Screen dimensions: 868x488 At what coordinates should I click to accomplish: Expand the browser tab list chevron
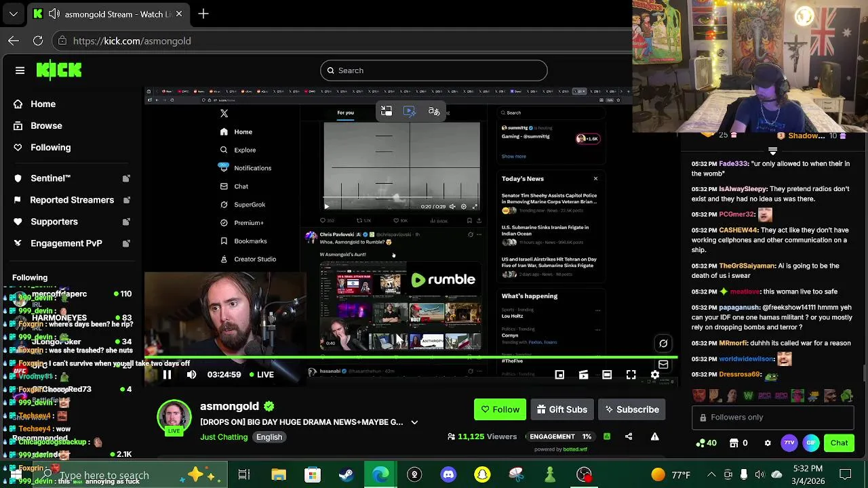(x=14, y=14)
